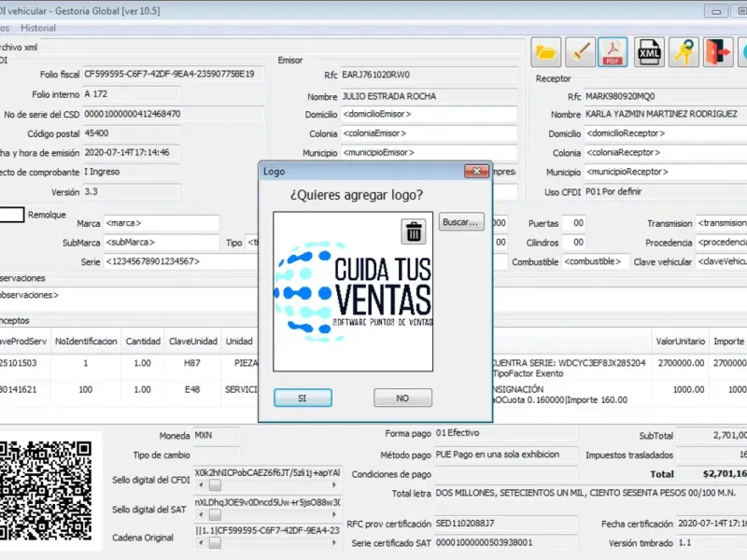Click the Forma pago field 01 Efectivo
Image resolution: width=747 pixels, height=560 pixels.
pyautogui.click(x=505, y=433)
